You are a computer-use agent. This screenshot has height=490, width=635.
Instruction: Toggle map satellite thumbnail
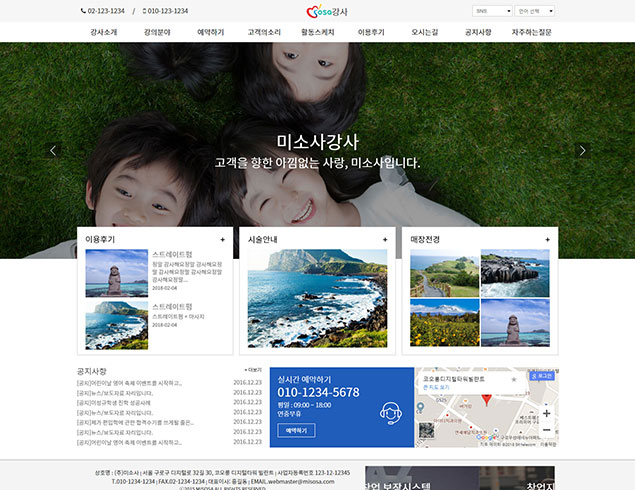click(426, 430)
